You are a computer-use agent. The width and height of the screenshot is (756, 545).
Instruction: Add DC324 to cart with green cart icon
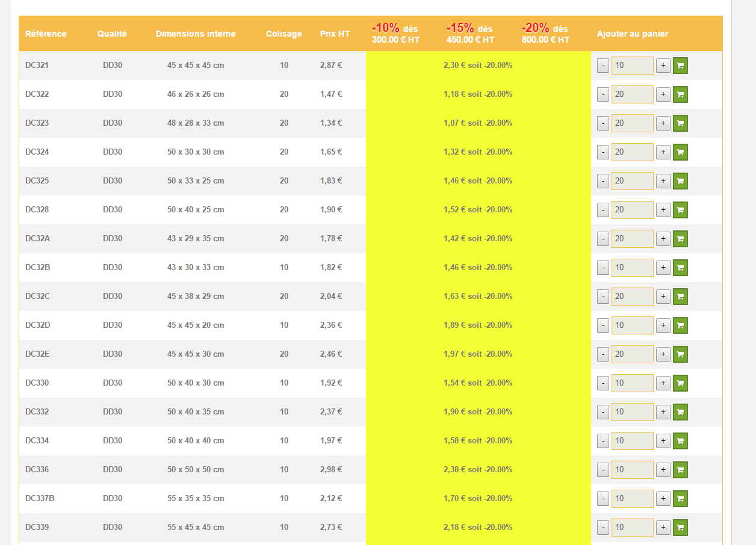[680, 152]
